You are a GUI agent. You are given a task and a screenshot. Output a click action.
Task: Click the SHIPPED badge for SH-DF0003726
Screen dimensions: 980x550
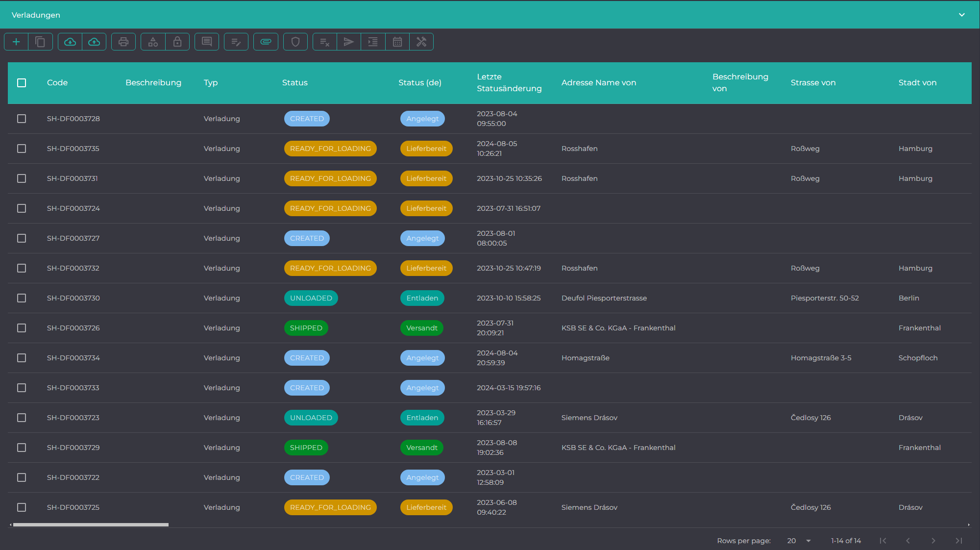tap(306, 328)
